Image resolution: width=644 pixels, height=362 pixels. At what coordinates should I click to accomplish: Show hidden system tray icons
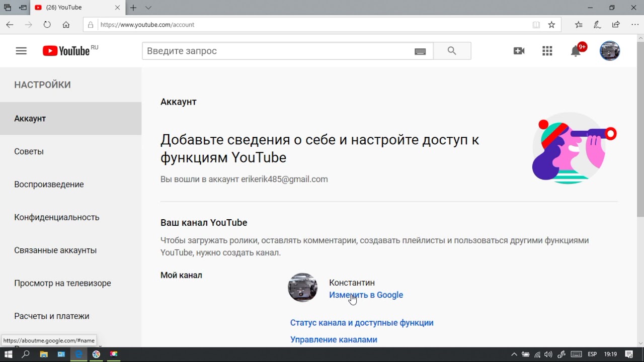514,354
